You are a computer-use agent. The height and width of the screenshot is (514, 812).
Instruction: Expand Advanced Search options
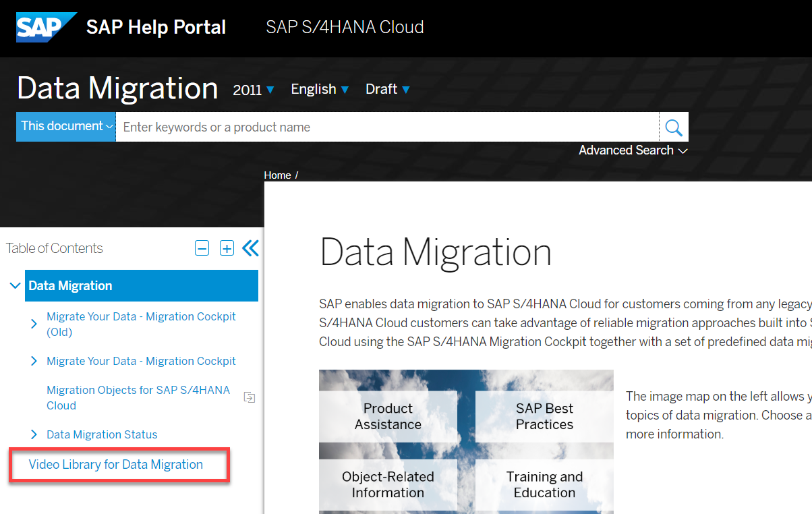pyautogui.click(x=633, y=150)
